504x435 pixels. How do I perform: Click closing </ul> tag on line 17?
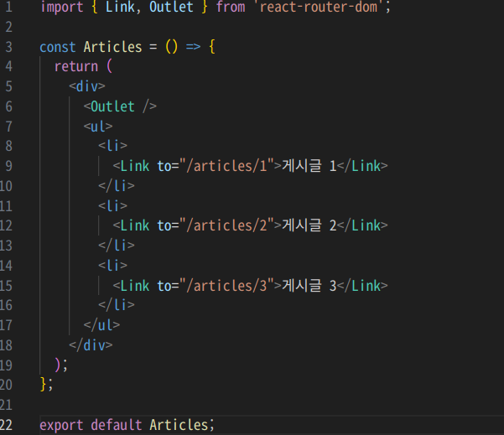click(101, 325)
